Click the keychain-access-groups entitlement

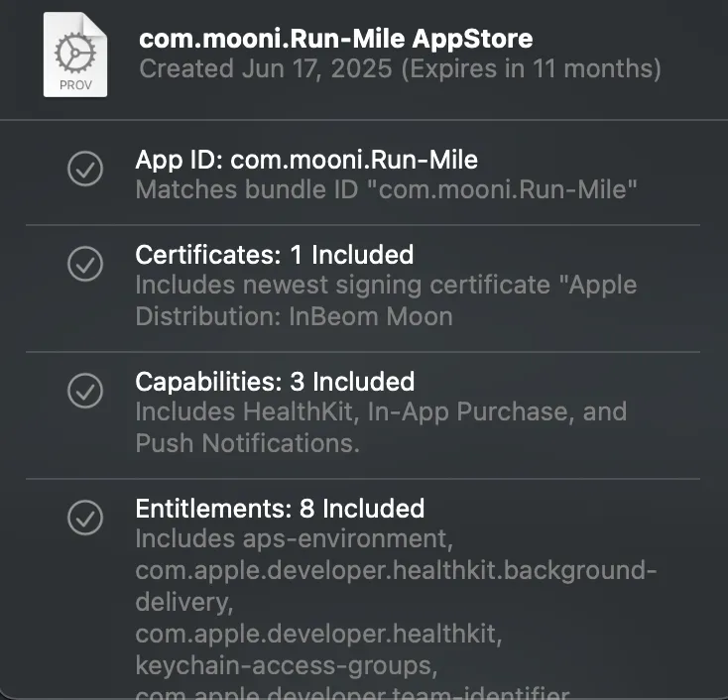287,662
